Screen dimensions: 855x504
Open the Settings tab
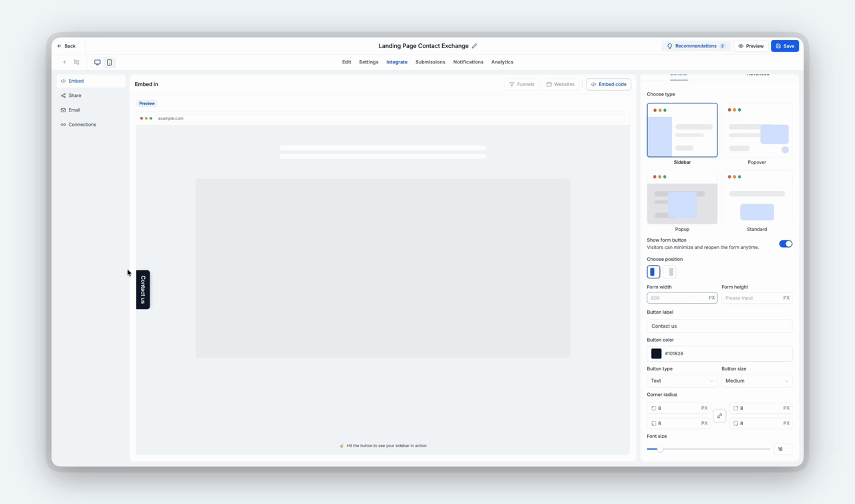pos(369,62)
